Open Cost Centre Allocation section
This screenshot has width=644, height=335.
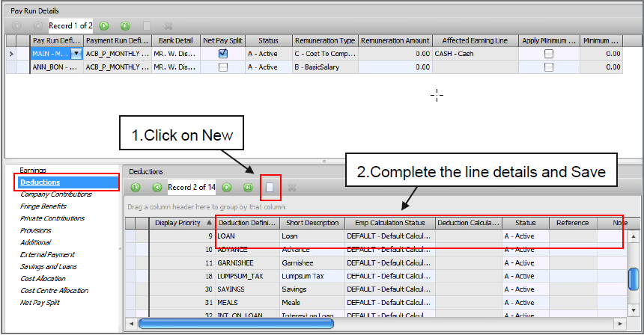click(x=54, y=290)
